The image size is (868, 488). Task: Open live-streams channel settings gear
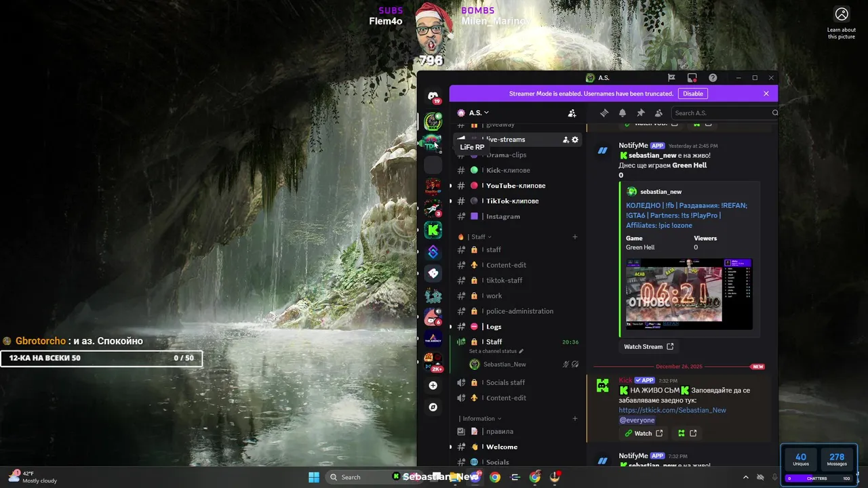pos(575,140)
